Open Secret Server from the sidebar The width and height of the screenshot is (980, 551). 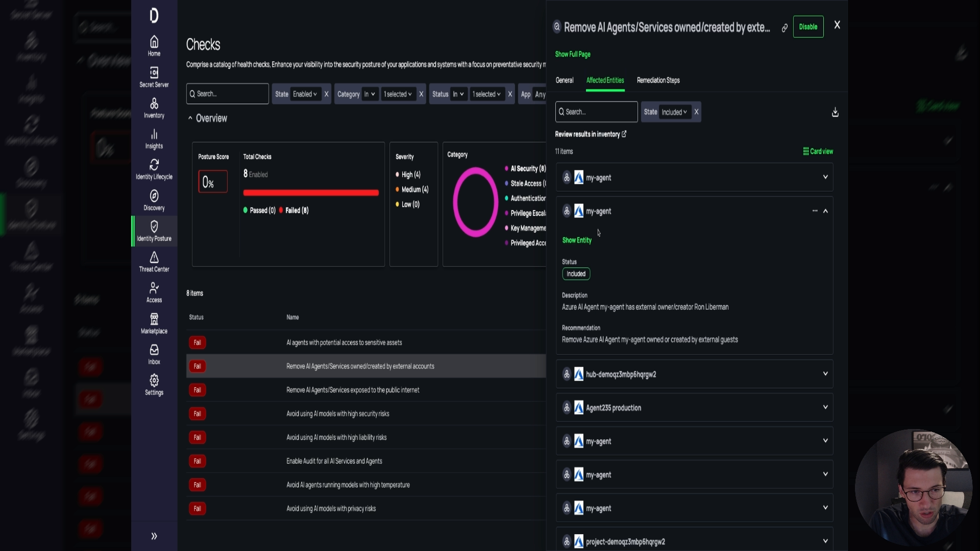coord(154,77)
